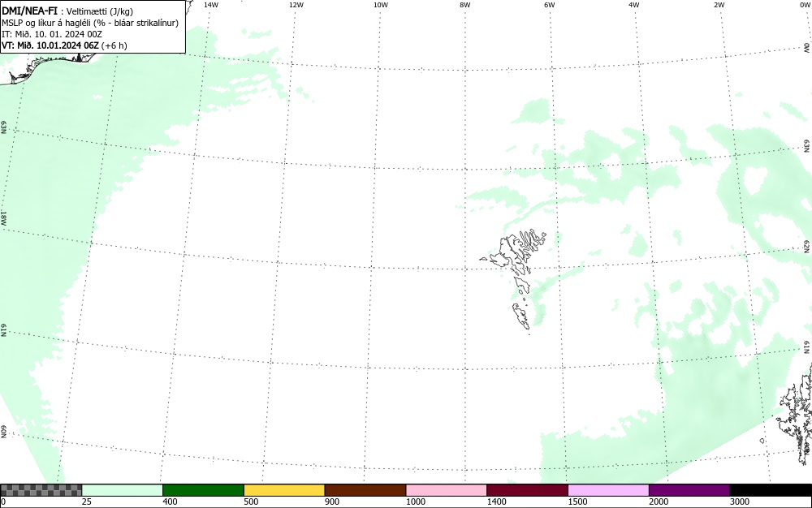Click the light green 25-400 legend swatch
812x508 pixels.
click(x=123, y=490)
